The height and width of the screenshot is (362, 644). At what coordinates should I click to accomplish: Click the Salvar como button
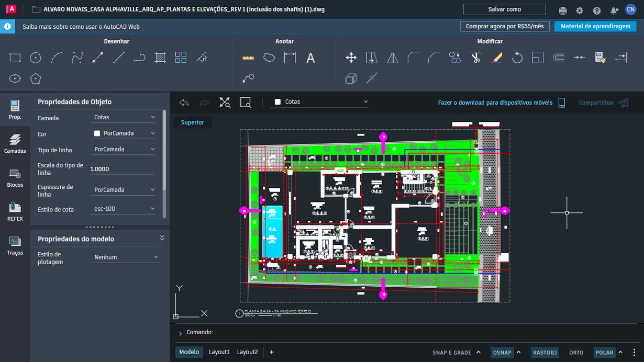point(504,9)
